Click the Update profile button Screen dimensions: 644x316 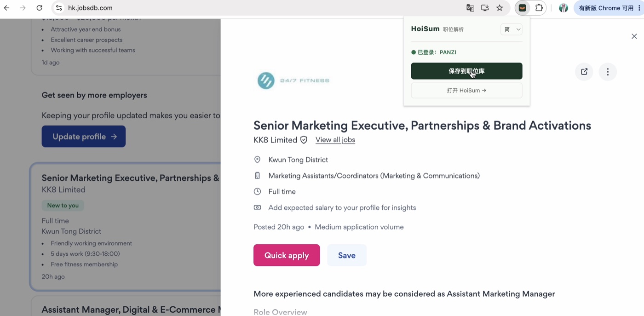[x=84, y=137]
